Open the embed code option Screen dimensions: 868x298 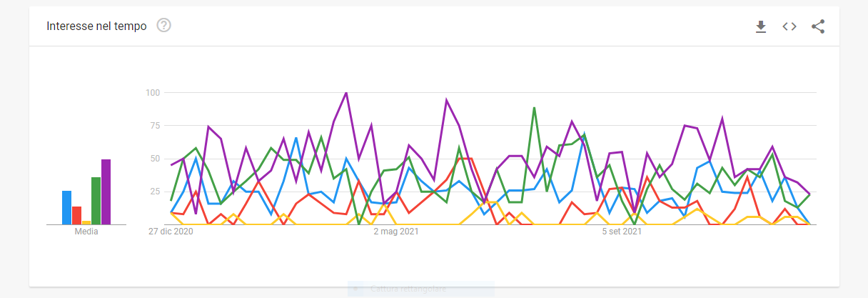click(789, 26)
